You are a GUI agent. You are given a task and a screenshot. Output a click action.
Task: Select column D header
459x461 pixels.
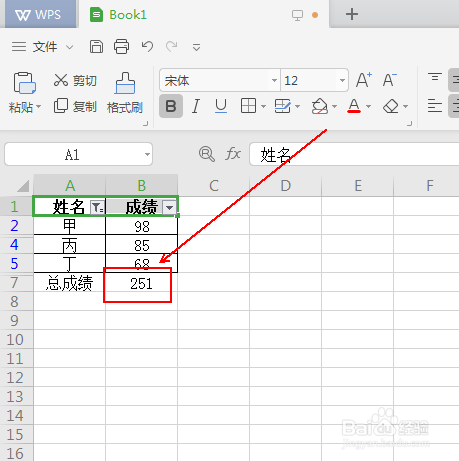[x=286, y=186]
